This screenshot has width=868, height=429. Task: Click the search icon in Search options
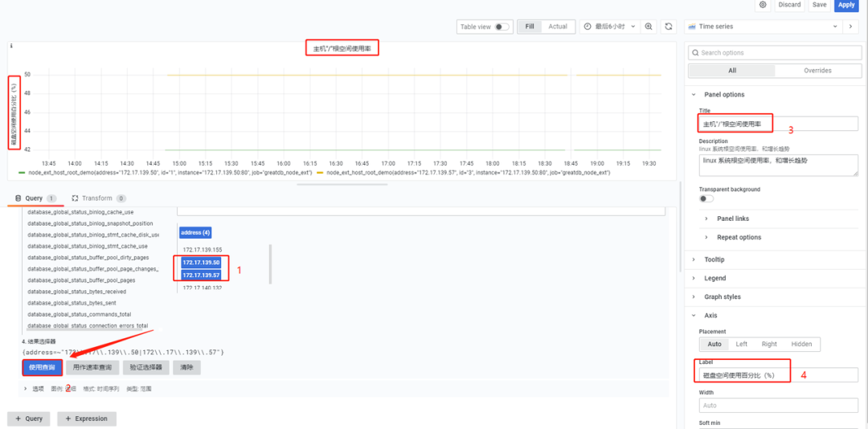point(695,53)
